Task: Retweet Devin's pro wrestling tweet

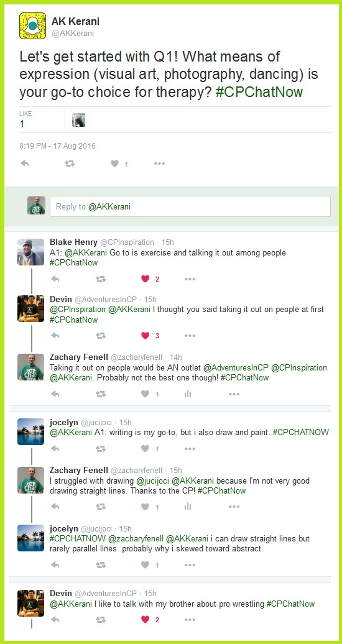Action: 101,620
